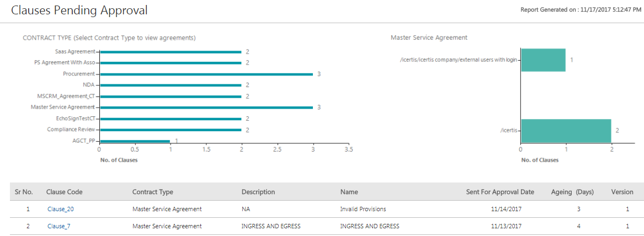The height and width of the screenshot is (236, 644).
Task: Sort by Clause Code column header
Action: pyautogui.click(x=65, y=192)
